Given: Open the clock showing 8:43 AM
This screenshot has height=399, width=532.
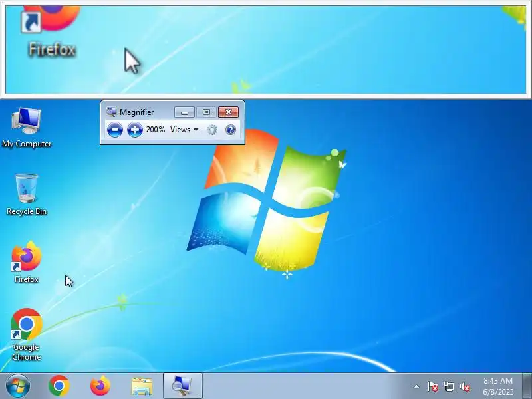Looking at the screenshot, I should [498, 386].
